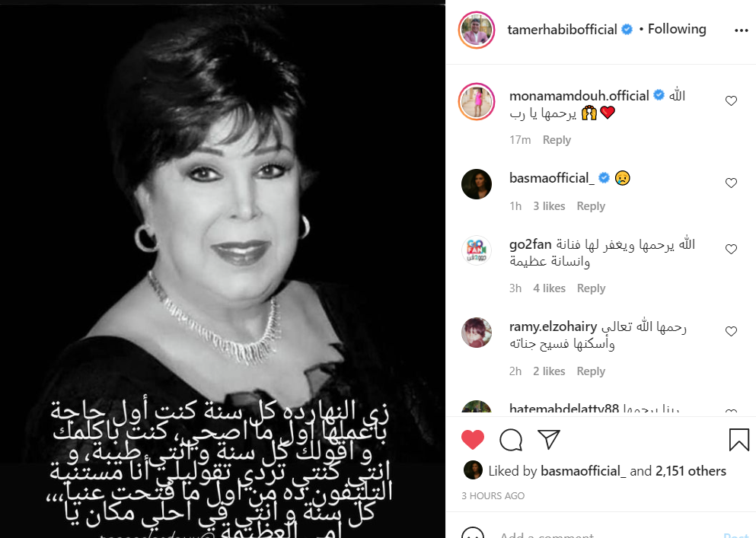
Task: Reply to monamamdouh.official's comment
Action: (557, 140)
